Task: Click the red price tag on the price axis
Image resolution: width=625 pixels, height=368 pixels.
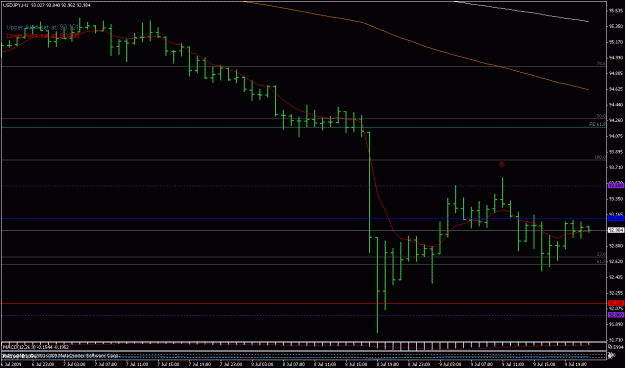Action: [616, 303]
